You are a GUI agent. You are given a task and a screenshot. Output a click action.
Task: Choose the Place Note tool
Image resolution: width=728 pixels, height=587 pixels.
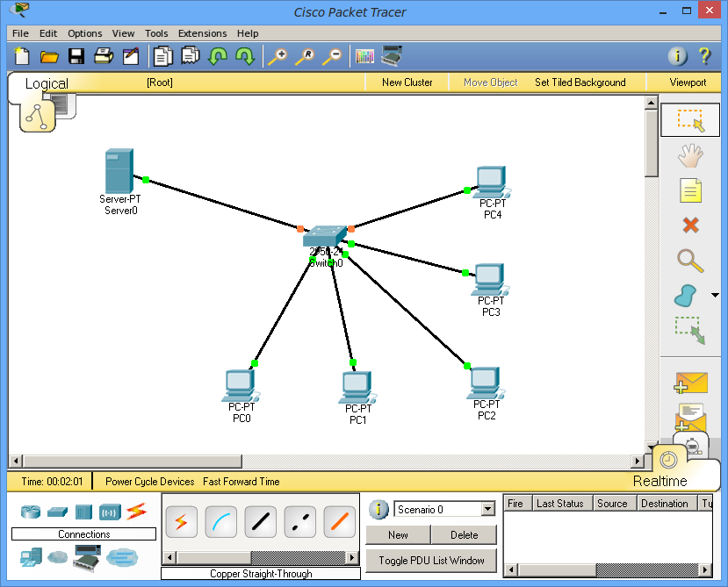(x=690, y=190)
